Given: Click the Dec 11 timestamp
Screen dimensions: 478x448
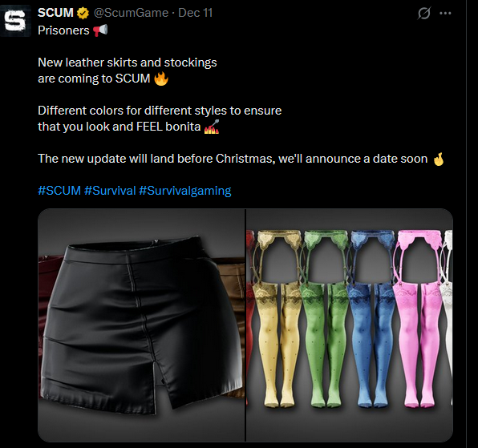Looking at the screenshot, I should point(195,13).
